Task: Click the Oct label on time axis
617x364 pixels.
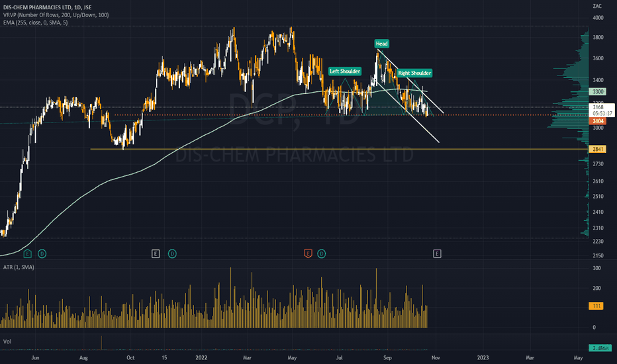Action: click(x=130, y=357)
